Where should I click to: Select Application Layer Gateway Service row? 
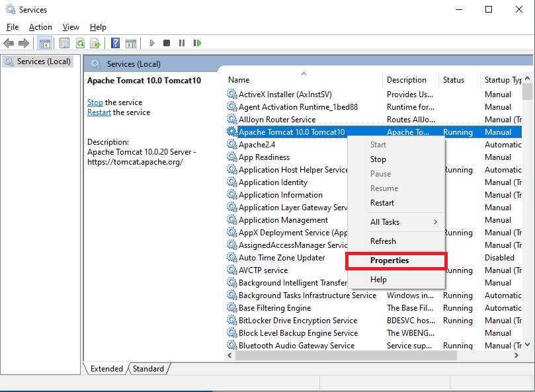[293, 207]
